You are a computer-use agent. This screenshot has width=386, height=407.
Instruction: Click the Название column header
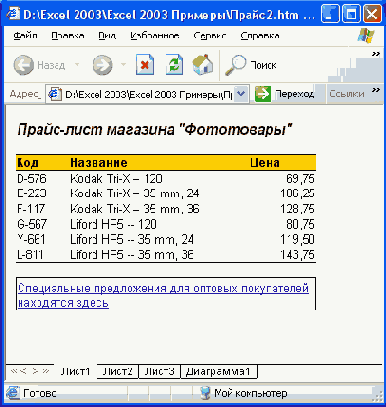point(99,163)
